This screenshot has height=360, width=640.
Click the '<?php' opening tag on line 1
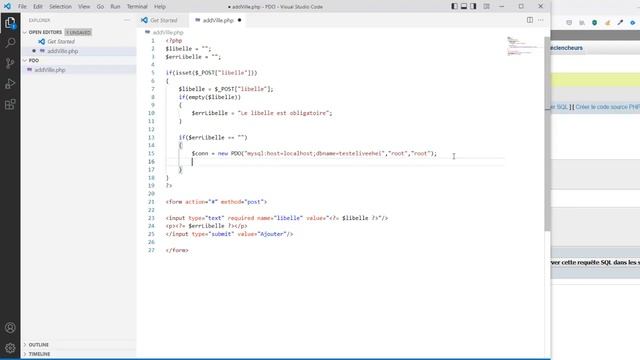(x=174, y=40)
